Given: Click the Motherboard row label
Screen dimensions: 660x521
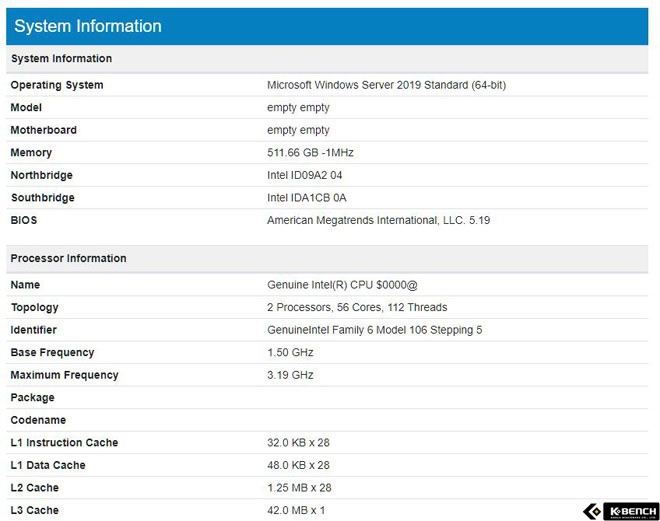Looking at the screenshot, I should click(x=43, y=130).
